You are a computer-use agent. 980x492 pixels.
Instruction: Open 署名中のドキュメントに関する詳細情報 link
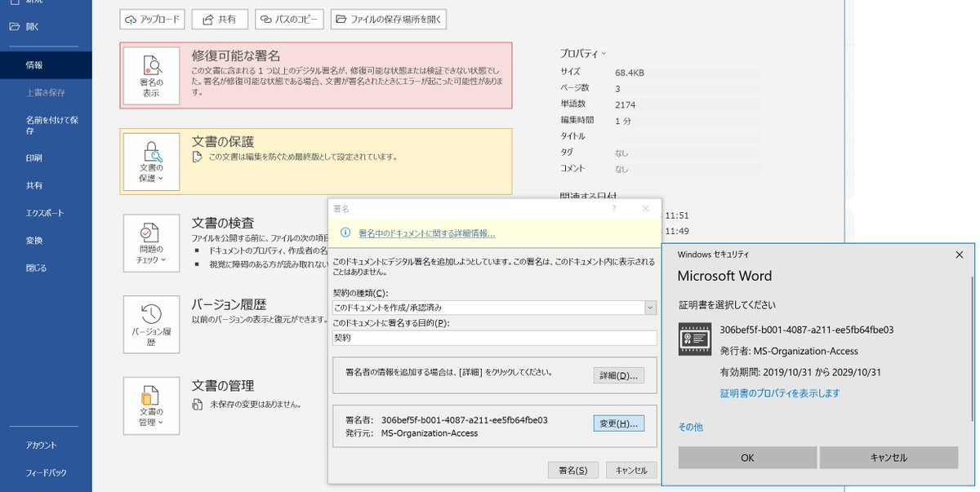point(426,233)
